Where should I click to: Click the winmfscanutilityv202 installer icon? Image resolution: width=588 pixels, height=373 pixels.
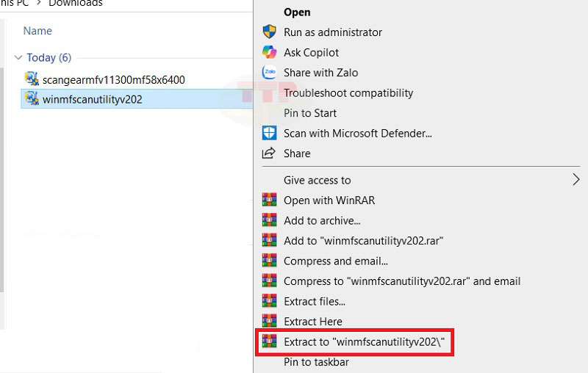pos(32,98)
